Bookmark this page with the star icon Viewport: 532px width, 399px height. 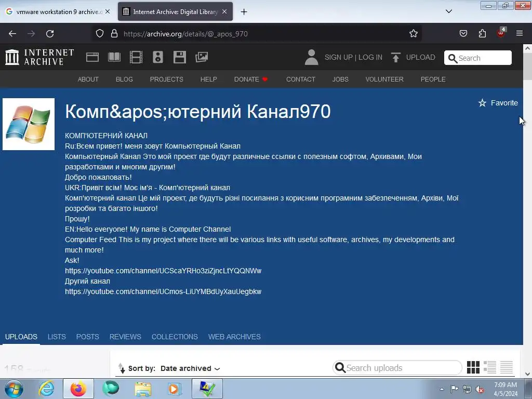click(x=413, y=34)
